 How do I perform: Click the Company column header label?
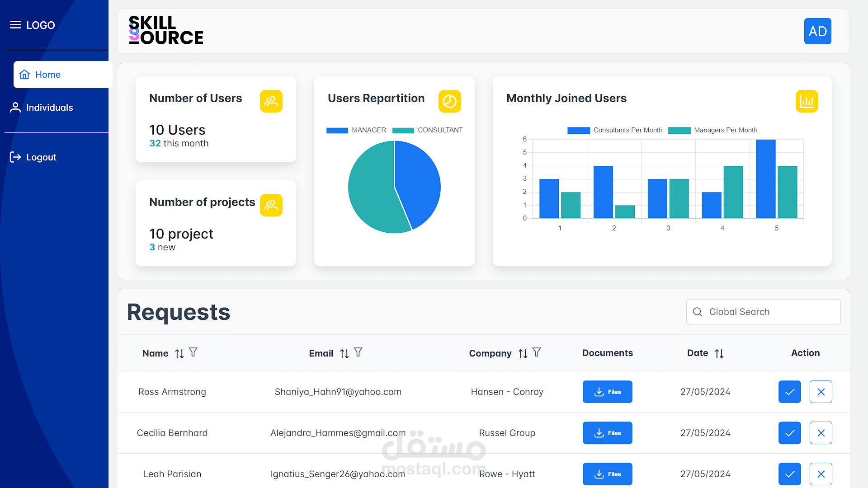tap(491, 353)
